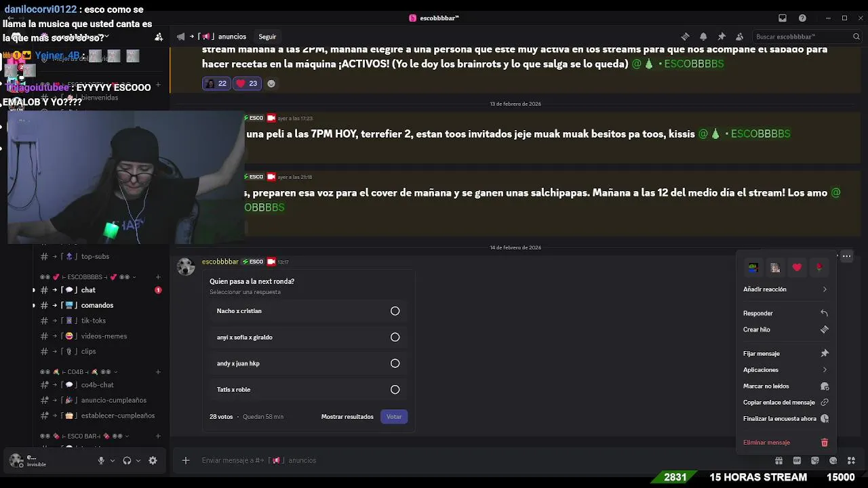The image size is (868, 488).
Task: Open headphones output options dropdown arrow
Action: [138, 460]
